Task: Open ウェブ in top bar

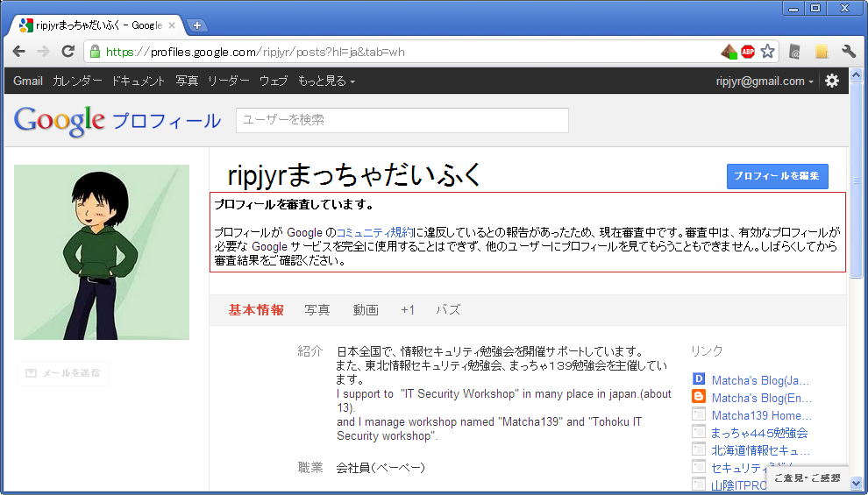Action: (274, 81)
